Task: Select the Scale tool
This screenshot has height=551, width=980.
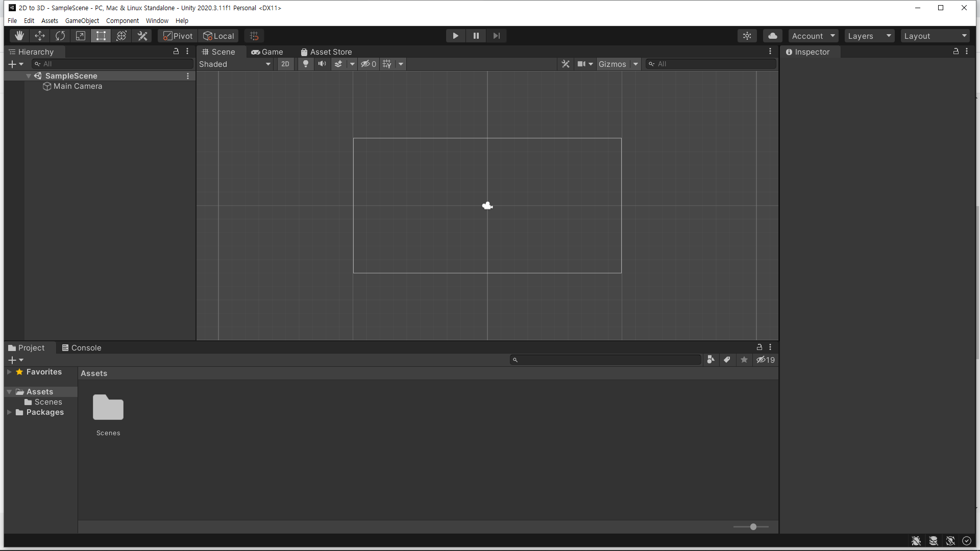Action: pos(81,36)
